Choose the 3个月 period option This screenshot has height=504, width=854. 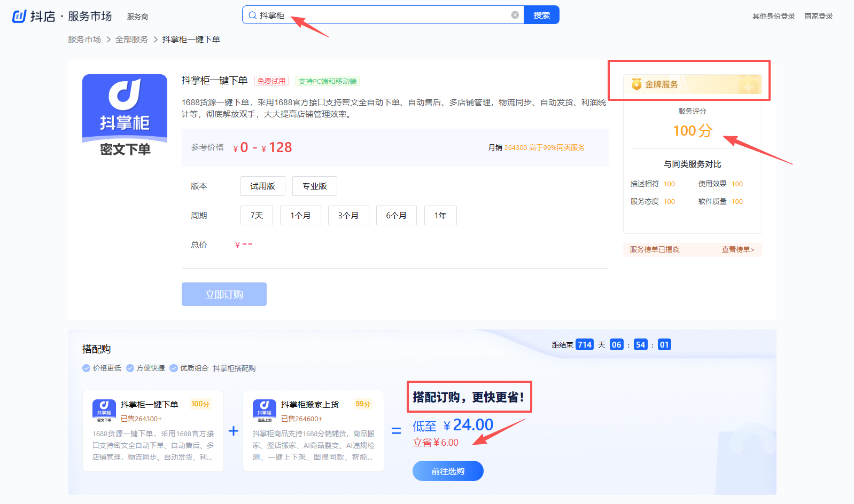348,215
